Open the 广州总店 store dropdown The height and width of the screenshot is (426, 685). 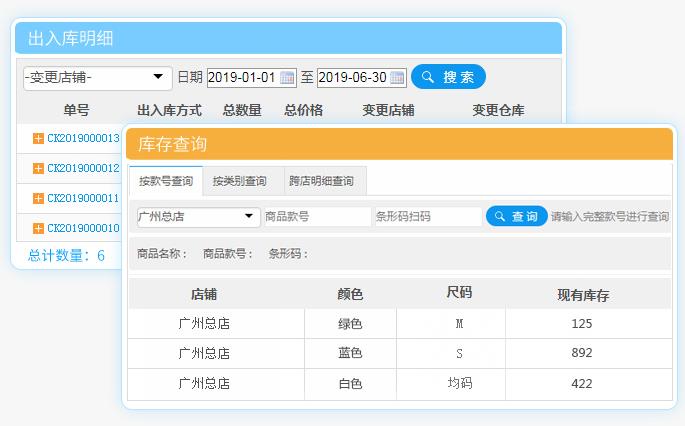[x=197, y=217]
